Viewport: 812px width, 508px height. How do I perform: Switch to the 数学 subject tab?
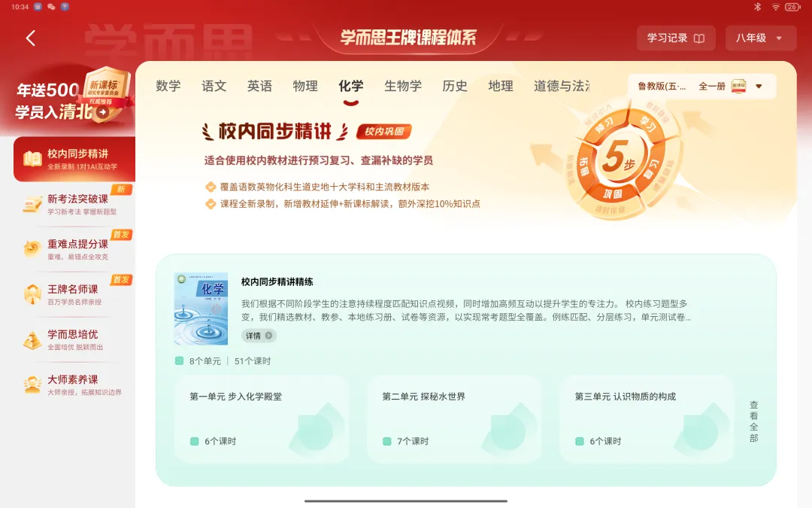(168, 86)
